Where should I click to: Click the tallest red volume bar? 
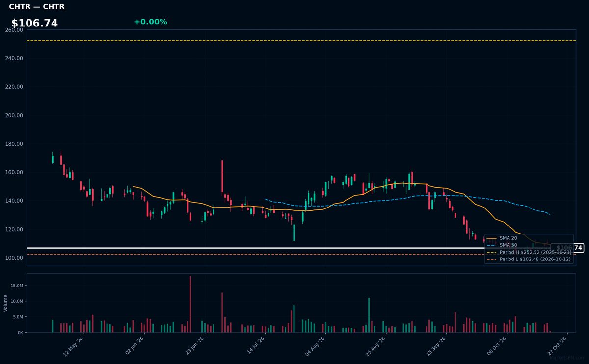click(x=190, y=304)
